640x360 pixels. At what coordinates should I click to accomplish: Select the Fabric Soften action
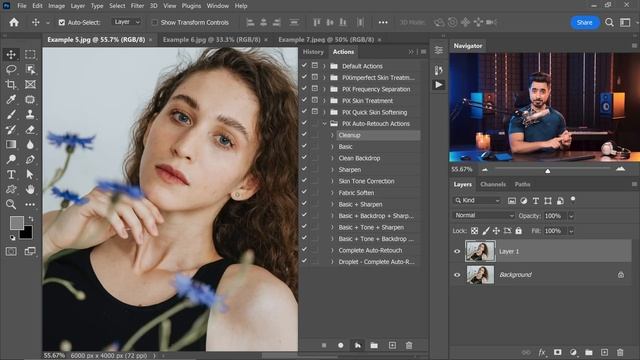(x=356, y=193)
